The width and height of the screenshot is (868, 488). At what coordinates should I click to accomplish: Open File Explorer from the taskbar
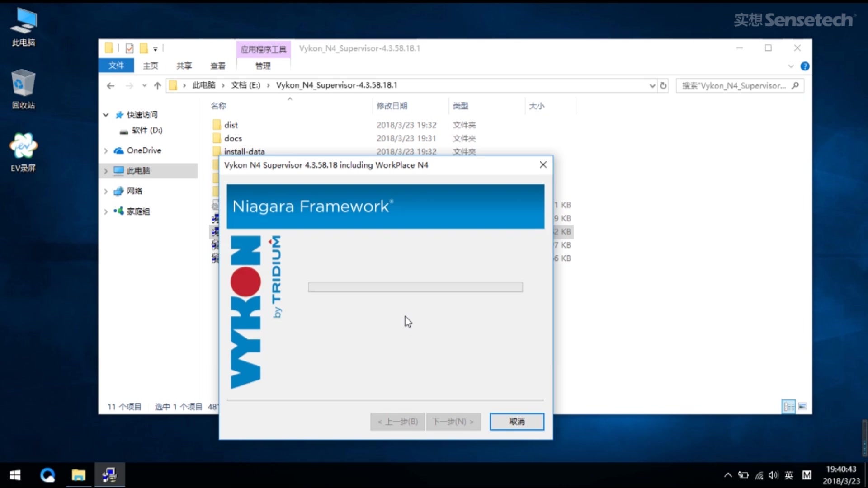[79, 475]
